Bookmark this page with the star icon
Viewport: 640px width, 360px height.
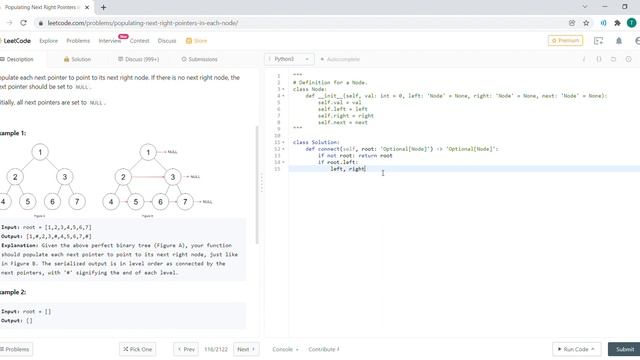(586, 23)
